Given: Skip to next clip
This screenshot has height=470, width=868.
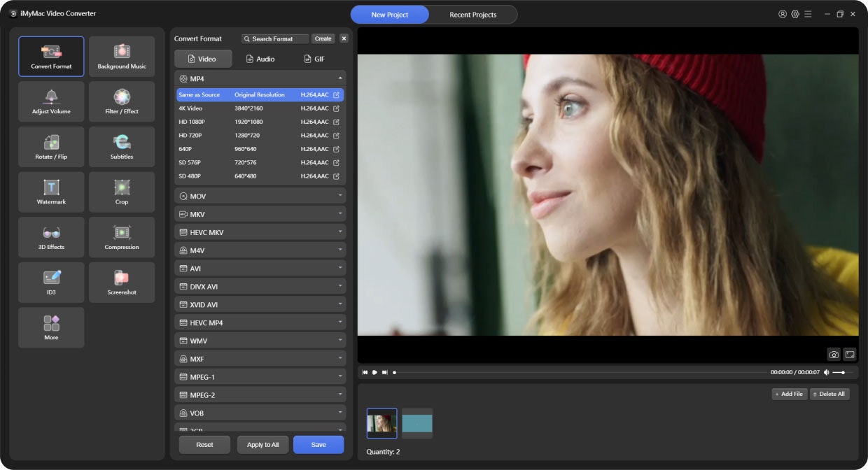Looking at the screenshot, I should coord(384,373).
